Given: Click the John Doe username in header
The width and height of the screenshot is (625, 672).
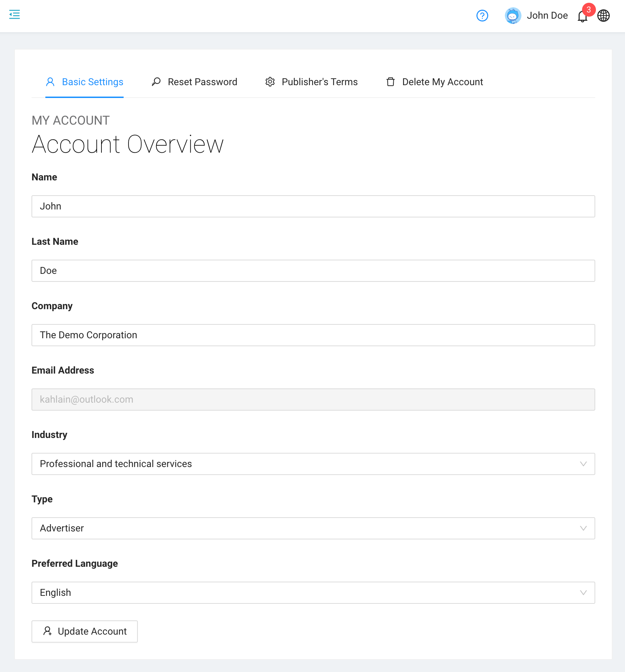Looking at the screenshot, I should click(x=547, y=16).
